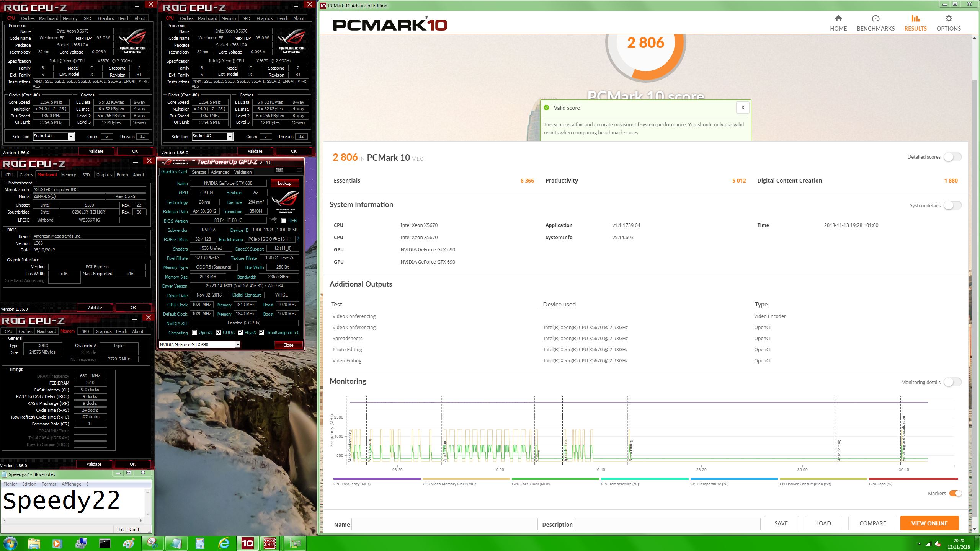Viewport: 980px width, 551px height.
Task: Switch to ROG CPU-Z taskbar icon
Action: tap(270, 543)
